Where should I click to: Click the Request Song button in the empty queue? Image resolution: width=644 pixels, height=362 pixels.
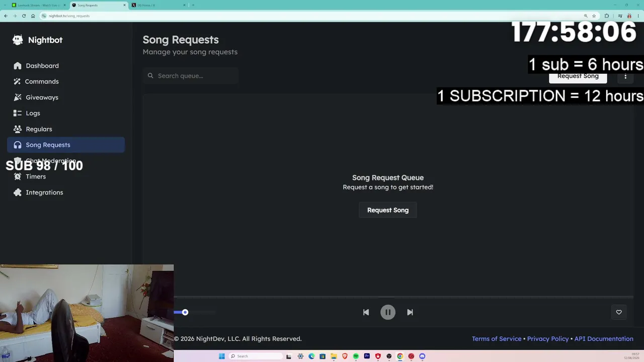coord(388,210)
